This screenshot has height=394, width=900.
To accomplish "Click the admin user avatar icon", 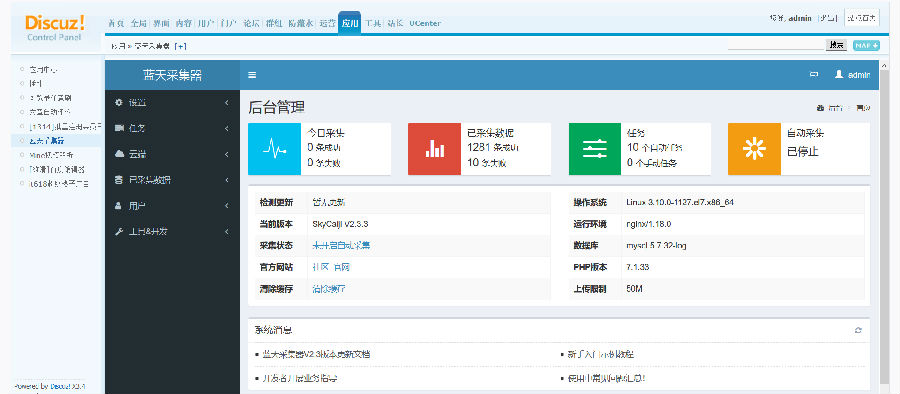I will (x=839, y=74).
